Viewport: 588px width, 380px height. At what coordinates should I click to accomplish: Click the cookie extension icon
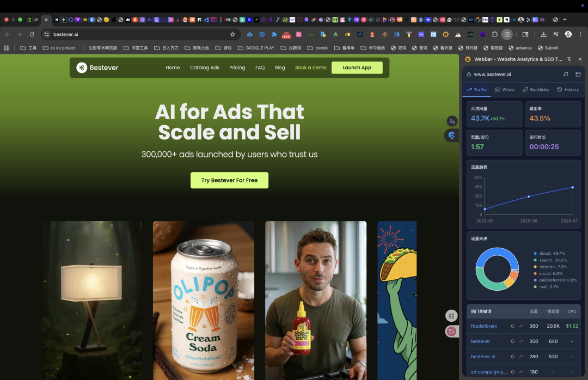click(x=384, y=34)
